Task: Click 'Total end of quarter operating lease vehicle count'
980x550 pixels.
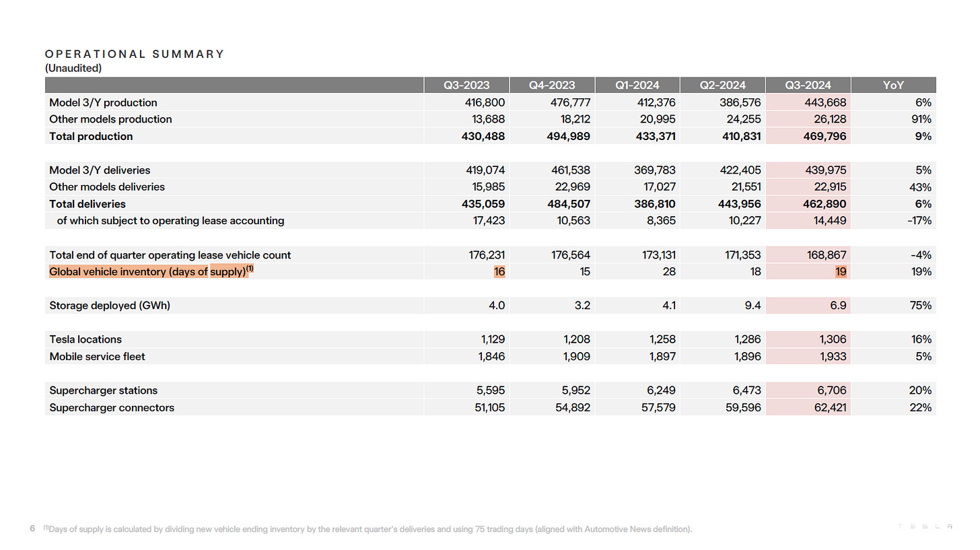Action: (x=170, y=255)
